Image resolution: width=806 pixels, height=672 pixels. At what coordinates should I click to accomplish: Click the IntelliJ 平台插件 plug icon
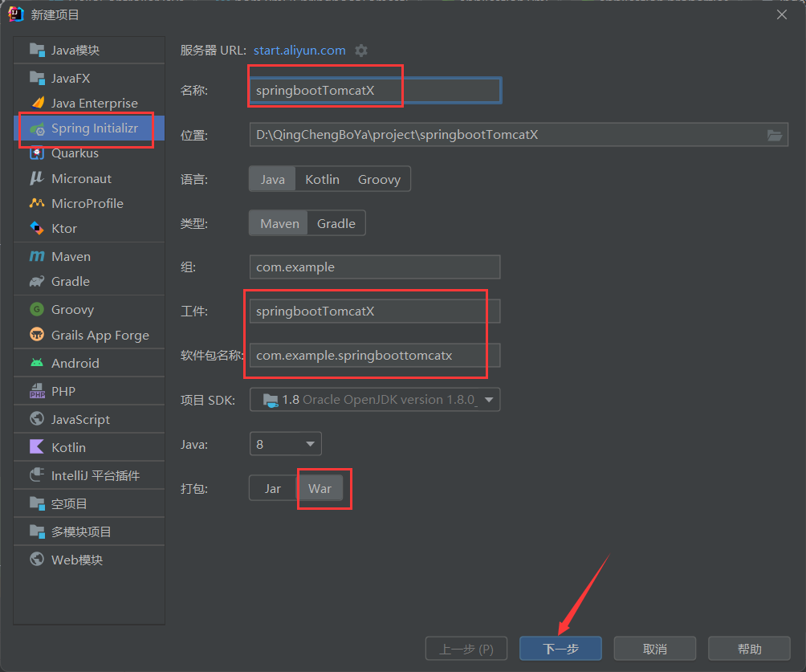pyautogui.click(x=37, y=475)
